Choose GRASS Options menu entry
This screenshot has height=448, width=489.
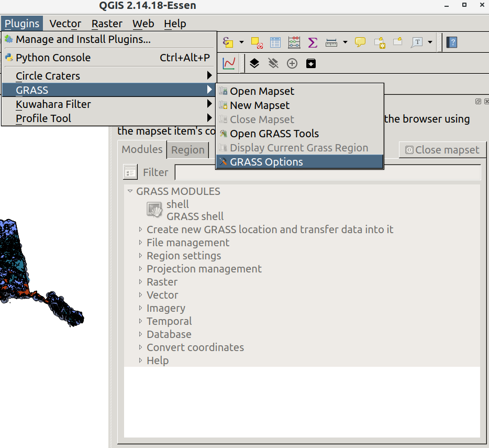pyautogui.click(x=299, y=162)
